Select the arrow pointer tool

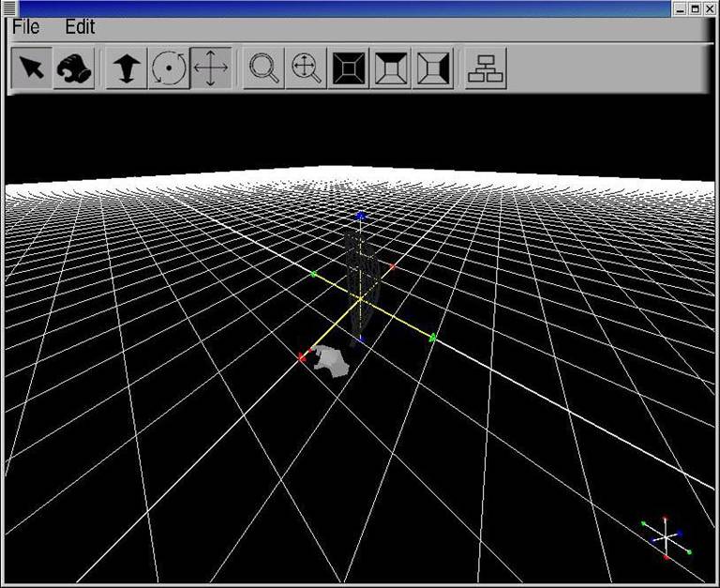pyautogui.click(x=32, y=68)
